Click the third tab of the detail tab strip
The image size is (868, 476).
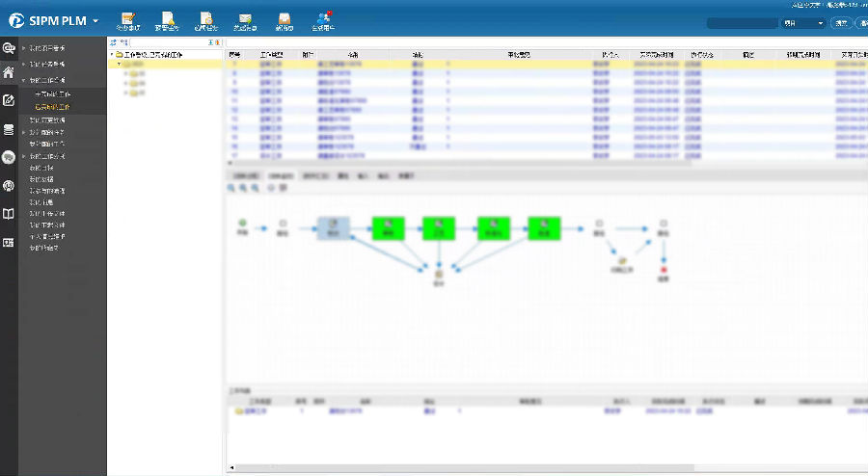tap(315, 175)
